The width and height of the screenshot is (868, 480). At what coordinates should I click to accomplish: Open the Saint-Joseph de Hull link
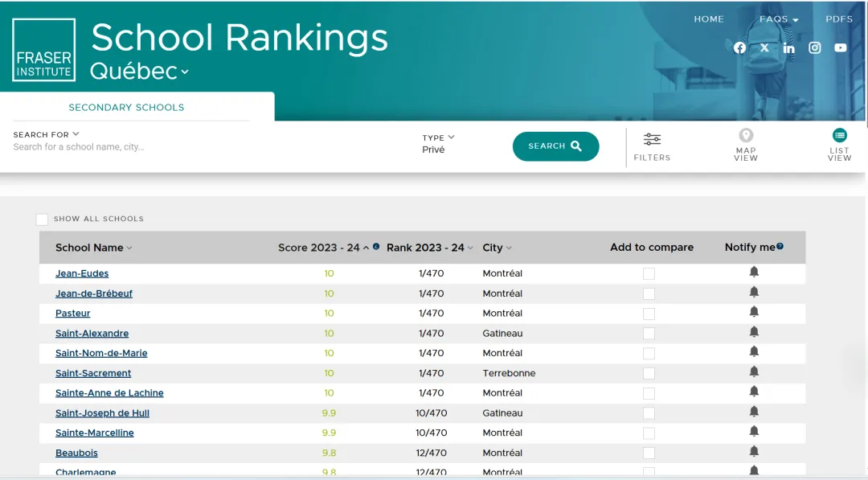pos(102,413)
